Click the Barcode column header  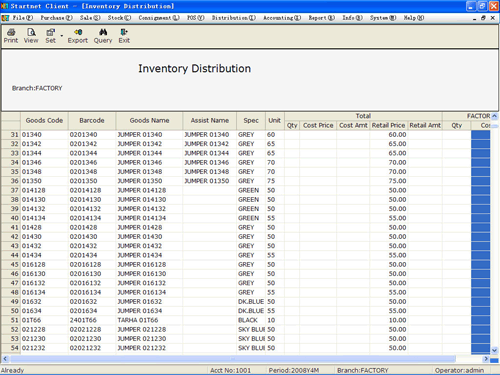click(92, 121)
